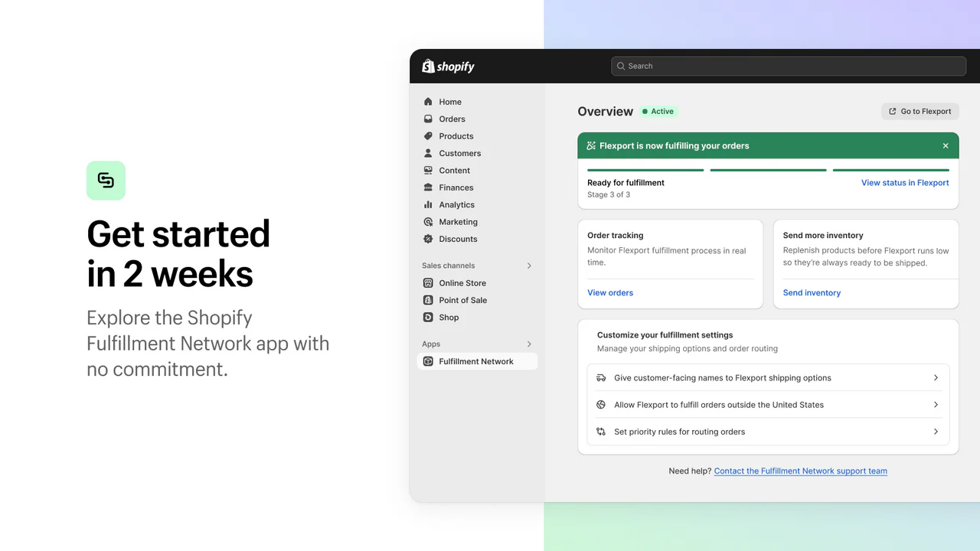This screenshot has height=551, width=980.
Task: Click the routing priority rules icon
Action: 601,432
